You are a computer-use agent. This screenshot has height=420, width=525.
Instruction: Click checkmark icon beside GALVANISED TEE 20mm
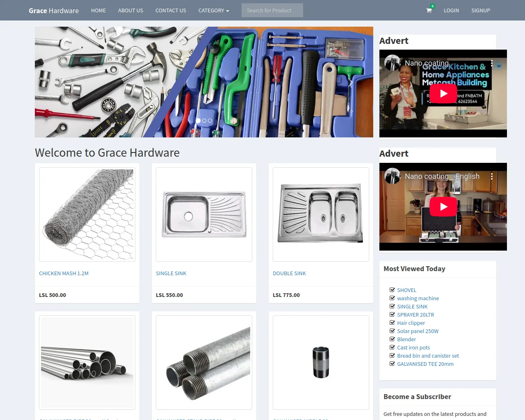tap(392, 364)
